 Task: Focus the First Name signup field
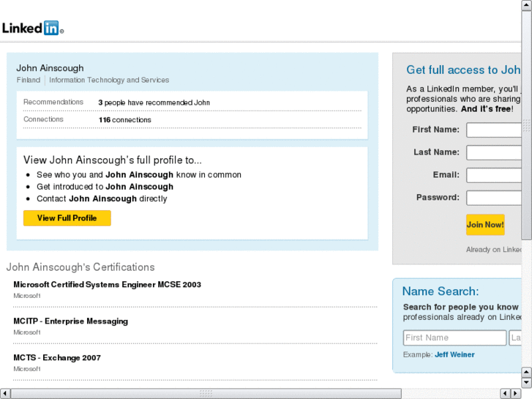[494, 130]
